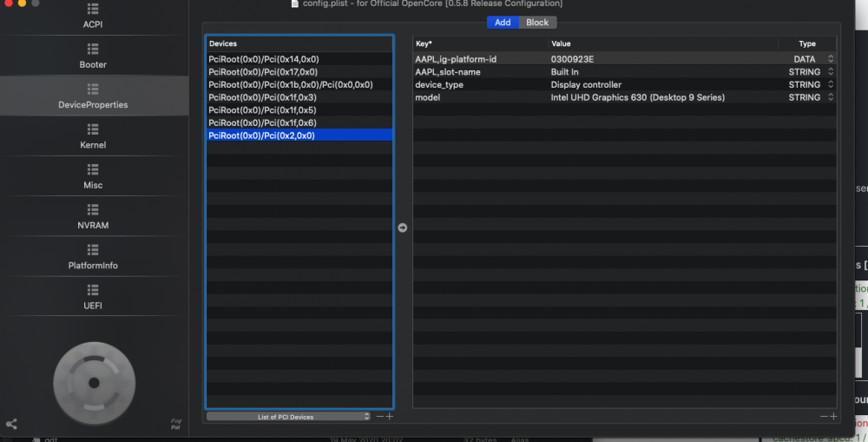Viewport: 868px width, 442px height.
Task: Open the UEFI section in sidebar
Action: 93,297
